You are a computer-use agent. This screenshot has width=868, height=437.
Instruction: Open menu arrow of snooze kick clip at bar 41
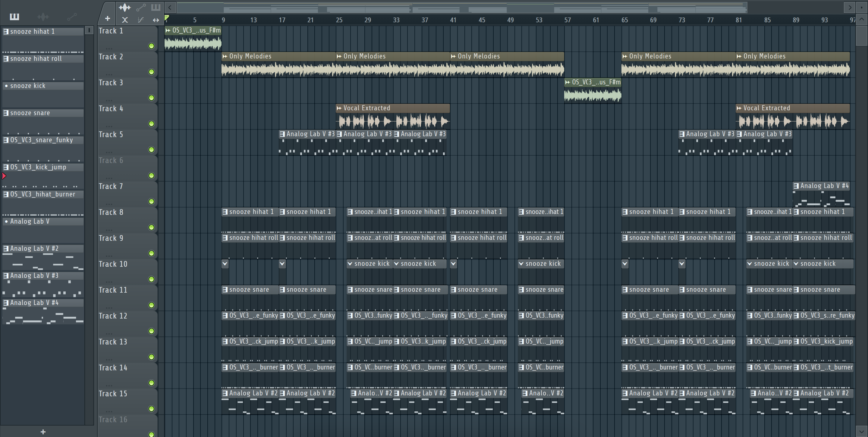tap(453, 264)
